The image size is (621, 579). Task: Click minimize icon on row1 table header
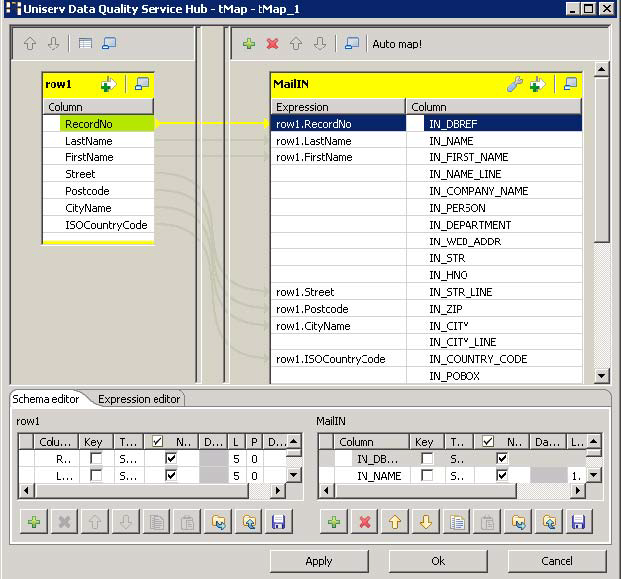coord(142,85)
